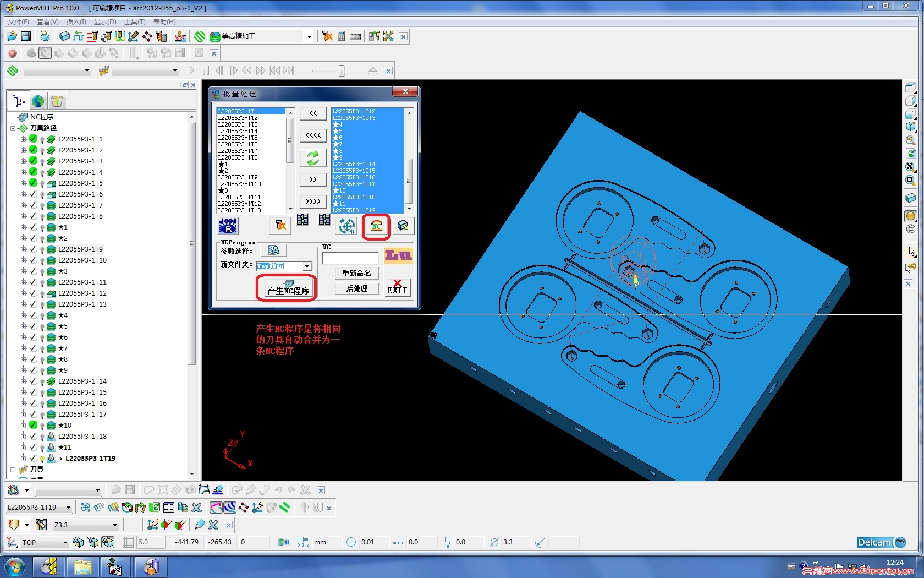Image resolution: width=924 pixels, height=578 pixels.
Task: Click the tool diameter icon in status bar
Action: [x=494, y=542]
